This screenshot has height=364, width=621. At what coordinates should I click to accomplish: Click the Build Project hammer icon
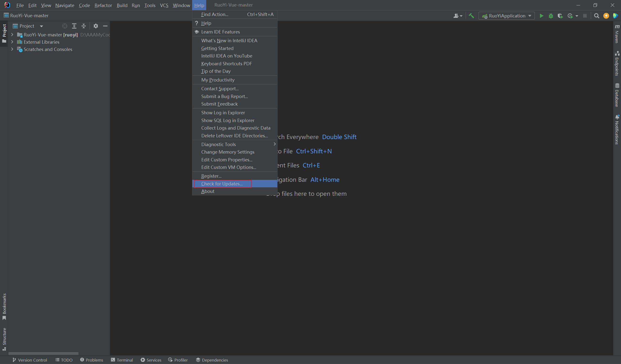coord(471,16)
